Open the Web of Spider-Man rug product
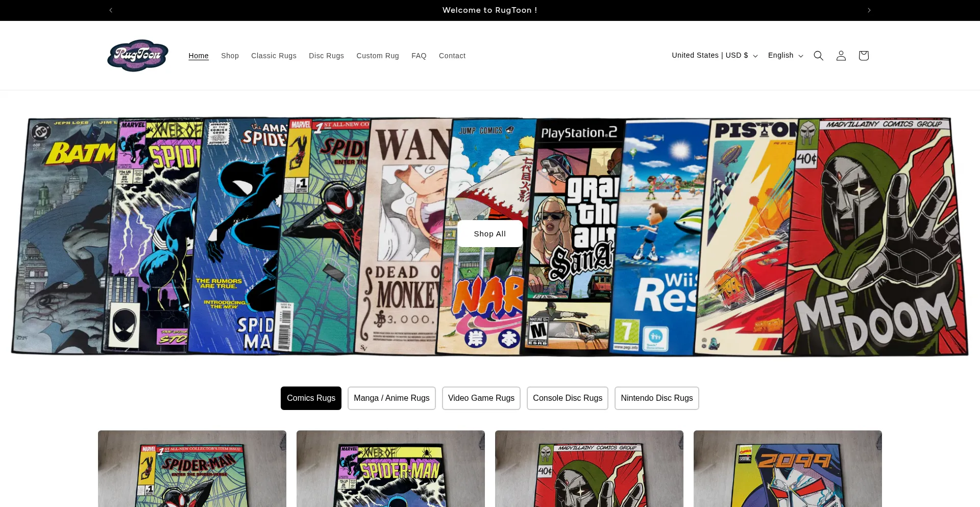This screenshot has height=507, width=980. (x=390, y=469)
